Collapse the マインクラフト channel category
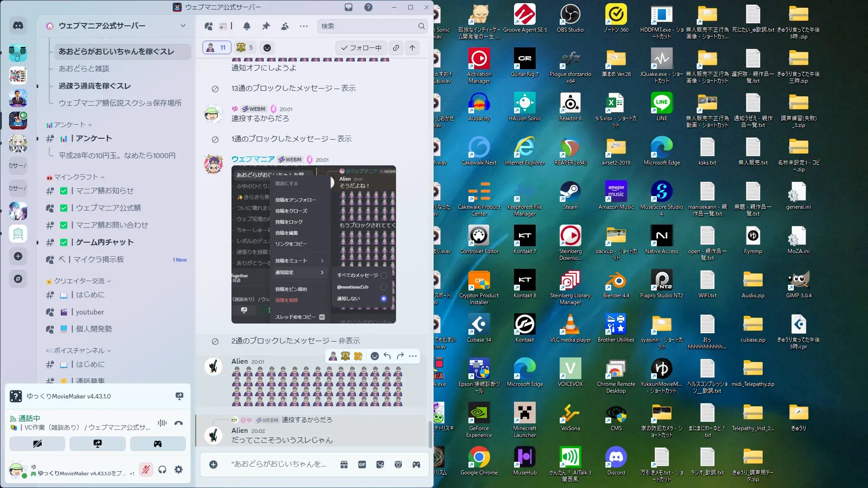The width and height of the screenshot is (868, 488). tap(76, 177)
